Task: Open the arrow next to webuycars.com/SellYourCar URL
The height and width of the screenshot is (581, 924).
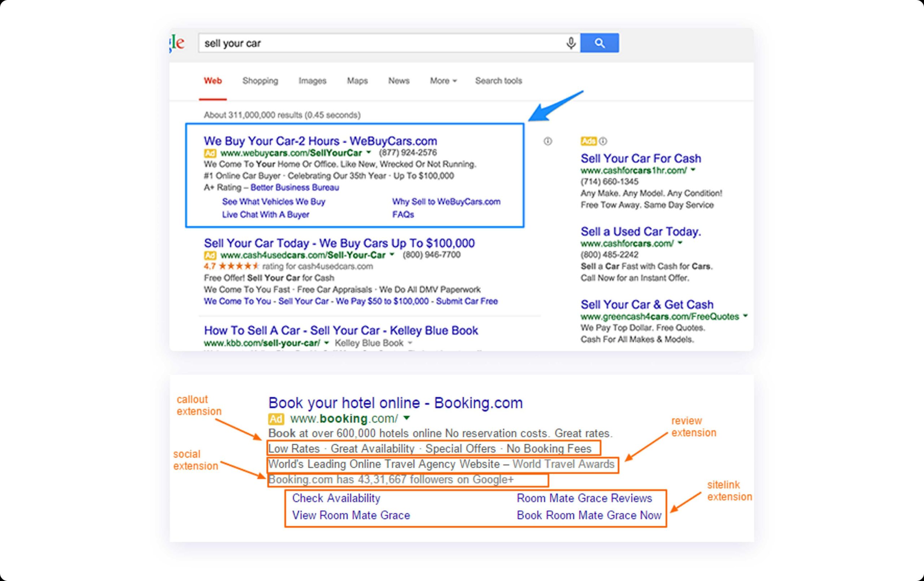Action: pyautogui.click(x=369, y=153)
